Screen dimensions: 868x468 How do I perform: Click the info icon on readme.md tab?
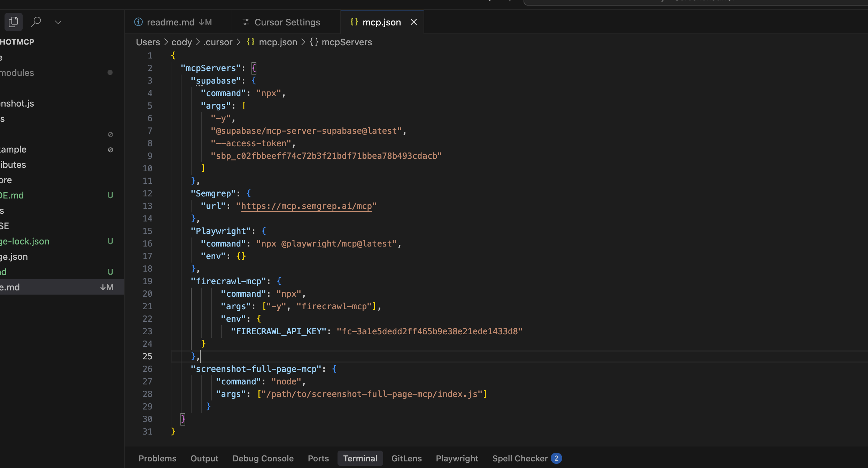tap(138, 22)
